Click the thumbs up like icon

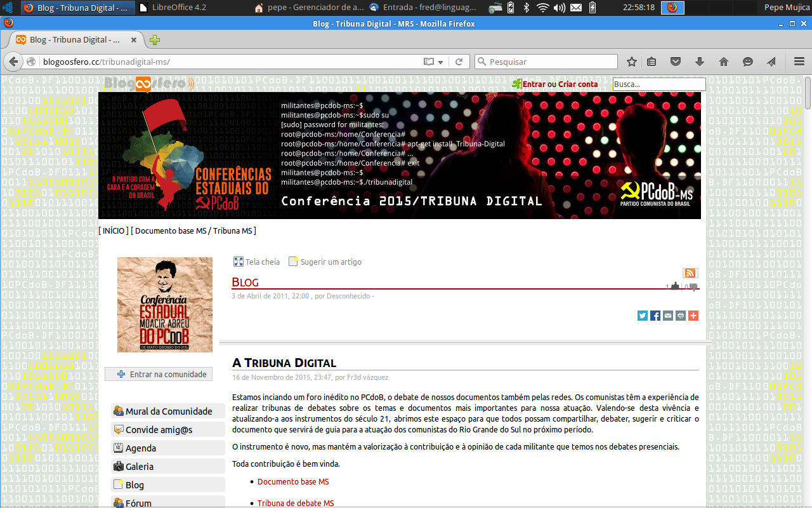675,286
